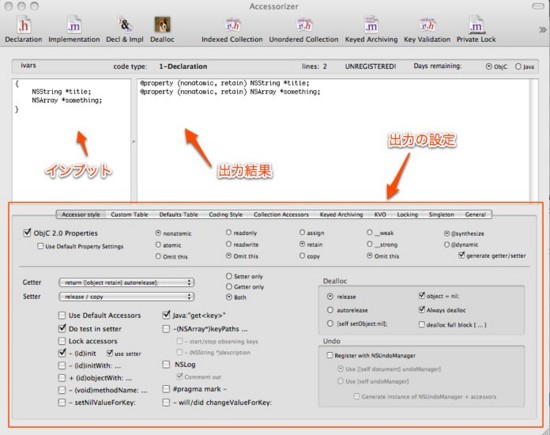Screen dimensions: 550x435
Task: Enable - setNilValueForKey: checkbox
Action: point(62,402)
